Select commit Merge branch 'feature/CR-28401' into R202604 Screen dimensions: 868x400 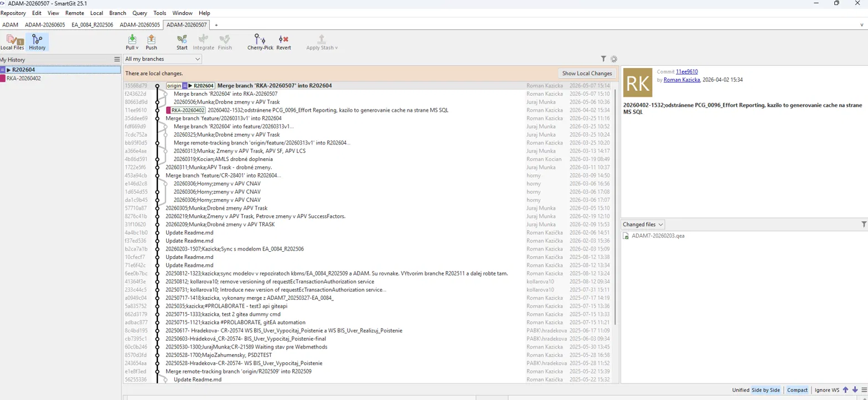pyautogui.click(x=368, y=175)
